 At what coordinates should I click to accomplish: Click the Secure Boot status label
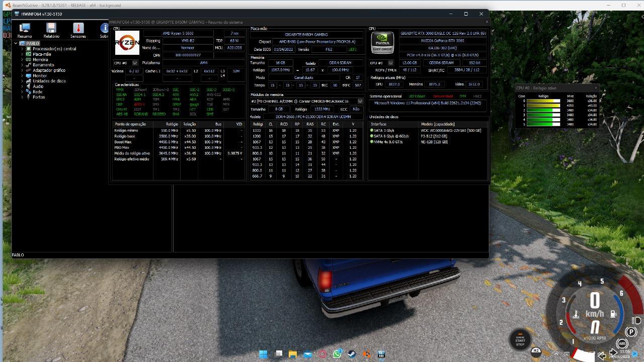[x=443, y=96]
